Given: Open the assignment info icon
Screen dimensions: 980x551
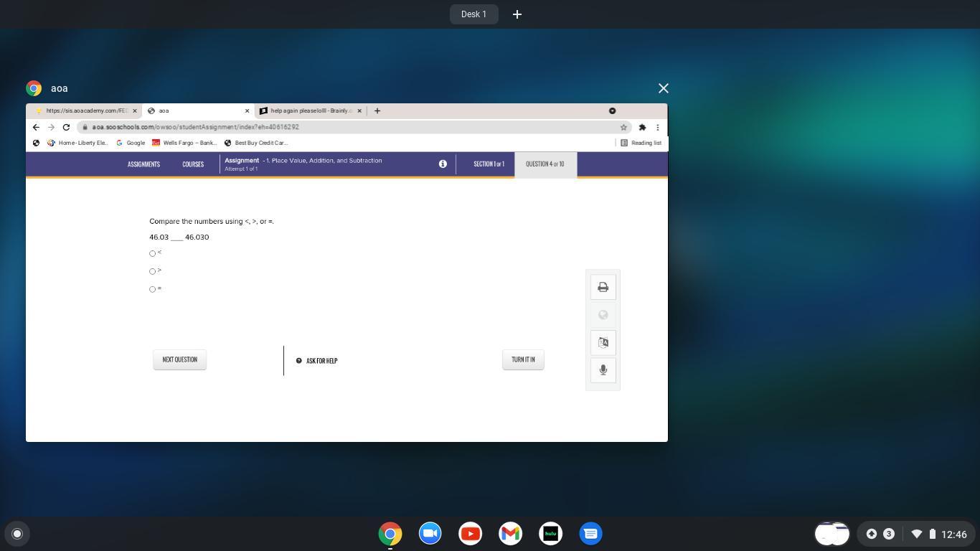Looking at the screenshot, I should 443,164.
